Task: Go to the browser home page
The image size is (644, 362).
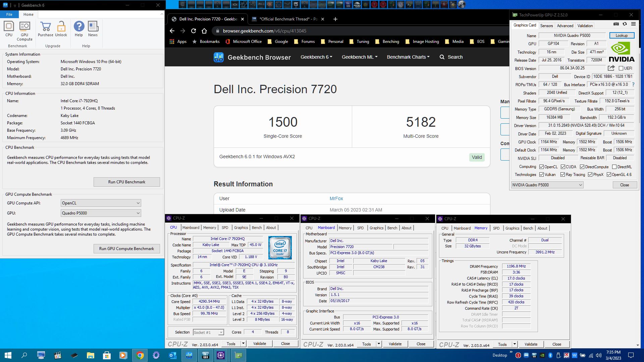Action: coord(204,31)
